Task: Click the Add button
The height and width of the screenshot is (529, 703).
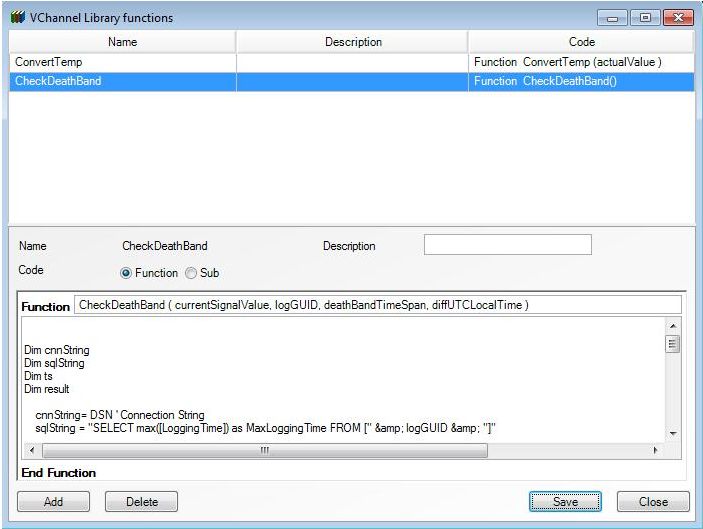Action: click(x=53, y=501)
